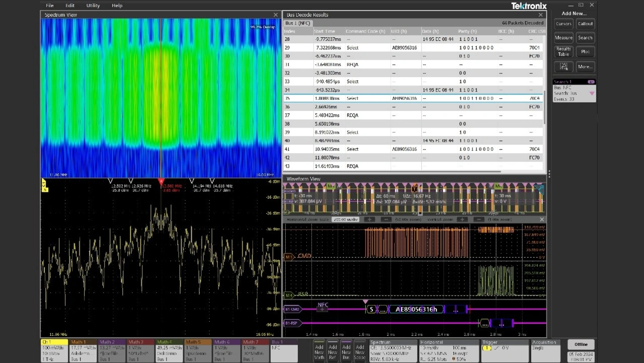The width and height of the screenshot is (644, 363).
Task: Toggle the Math 4 waveform badge
Action: (169, 350)
